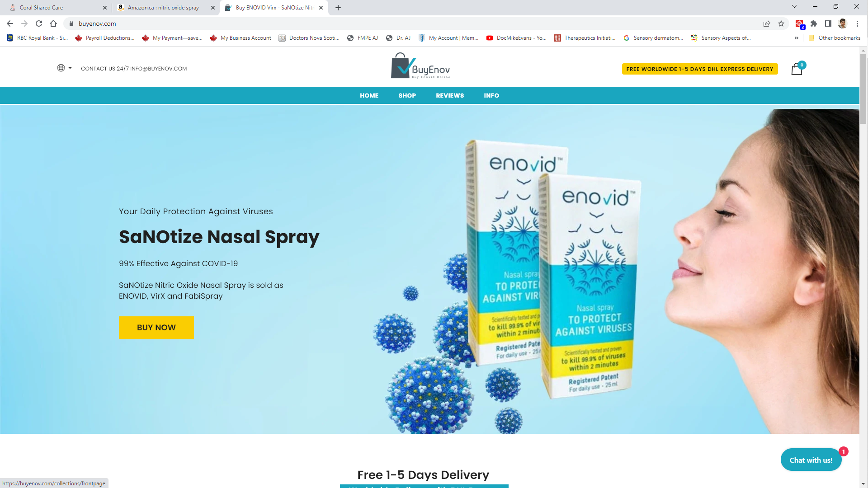Go to the SHOP menu item
868x488 pixels.
(x=407, y=95)
